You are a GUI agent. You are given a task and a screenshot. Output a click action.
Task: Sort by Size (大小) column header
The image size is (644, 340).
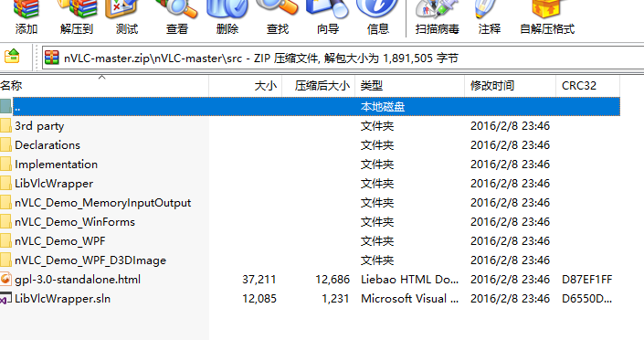[x=245, y=86]
